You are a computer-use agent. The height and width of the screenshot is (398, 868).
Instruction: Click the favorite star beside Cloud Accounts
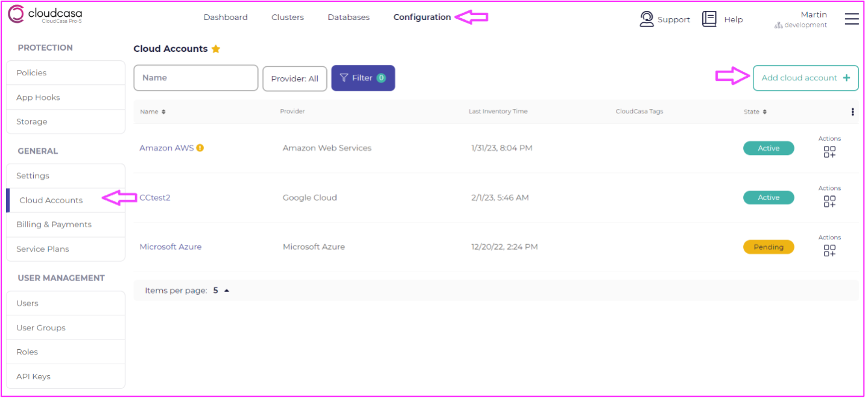tap(216, 49)
